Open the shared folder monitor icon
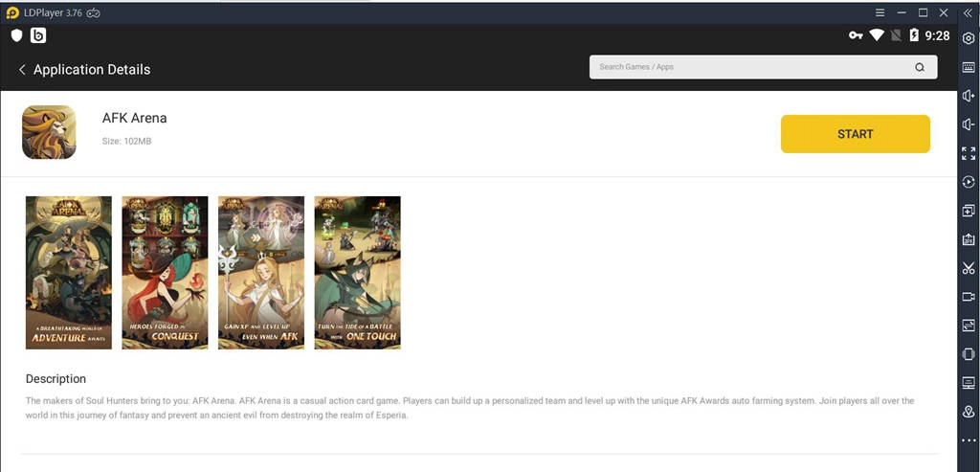 click(969, 383)
